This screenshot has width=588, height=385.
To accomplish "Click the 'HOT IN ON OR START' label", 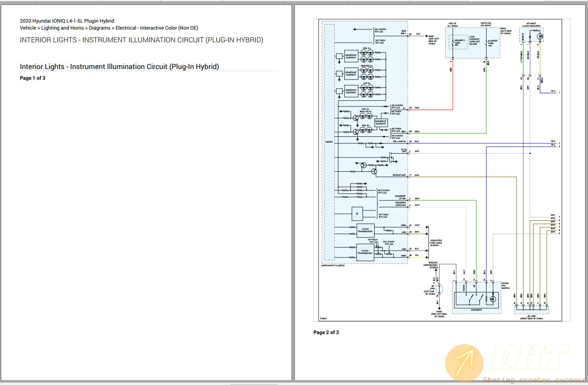I will click(x=486, y=24).
